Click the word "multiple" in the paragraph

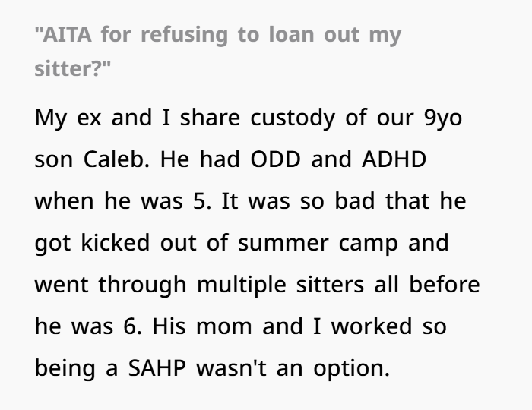coord(241,285)
